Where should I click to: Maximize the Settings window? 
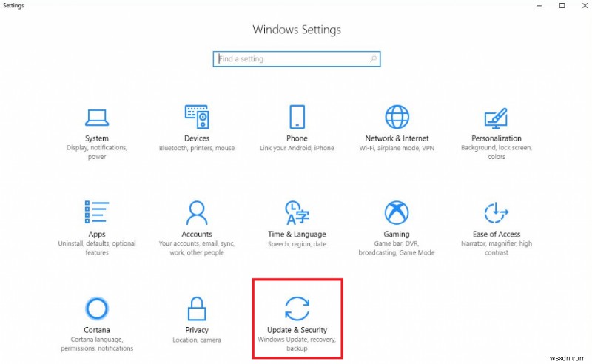click(x=562, y=6)
